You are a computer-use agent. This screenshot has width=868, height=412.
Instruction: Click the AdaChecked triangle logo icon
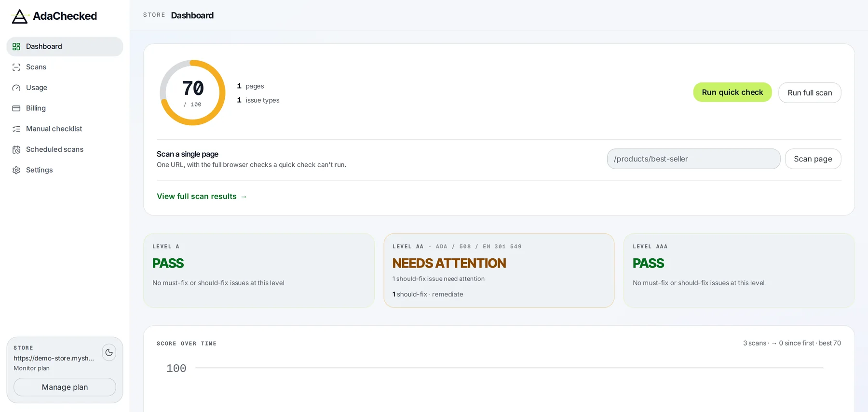pos(19,16)
